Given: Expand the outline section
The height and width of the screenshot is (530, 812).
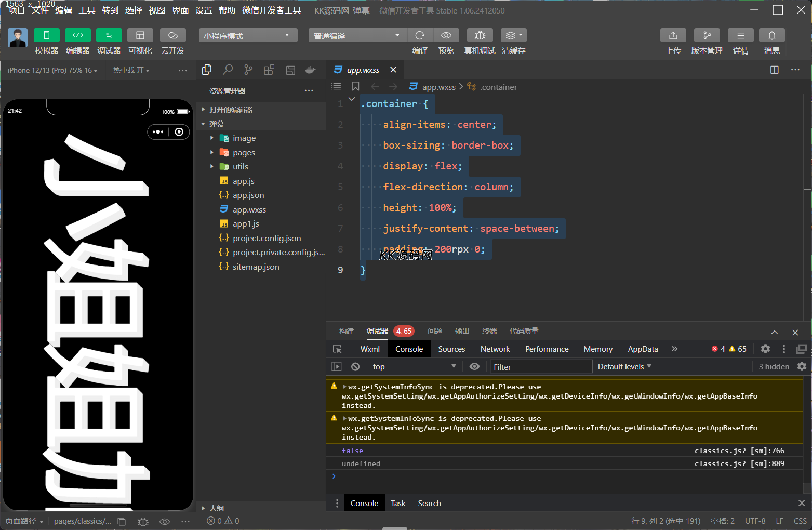Looking at the screenshot, I should [261, 508].
